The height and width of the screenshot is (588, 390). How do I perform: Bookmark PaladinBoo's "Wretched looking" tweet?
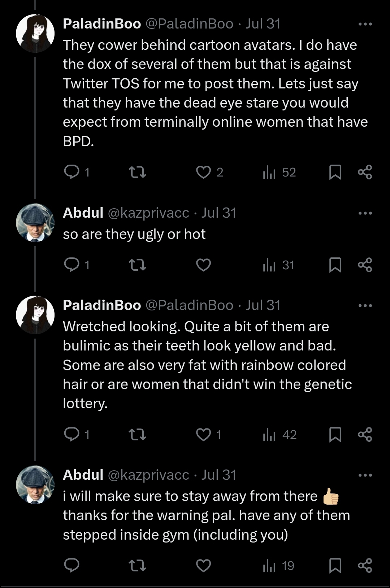click(x=335, y=435)
